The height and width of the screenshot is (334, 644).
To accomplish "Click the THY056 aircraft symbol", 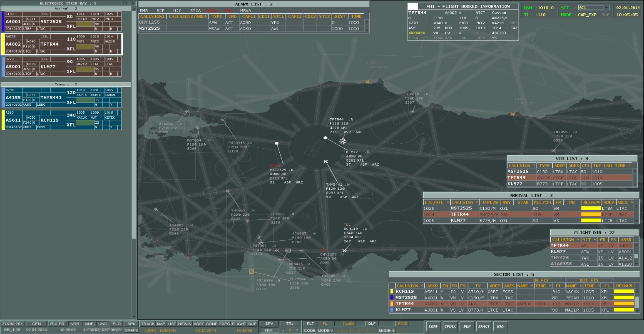I will pyautogui.click(x=553, y=151).
